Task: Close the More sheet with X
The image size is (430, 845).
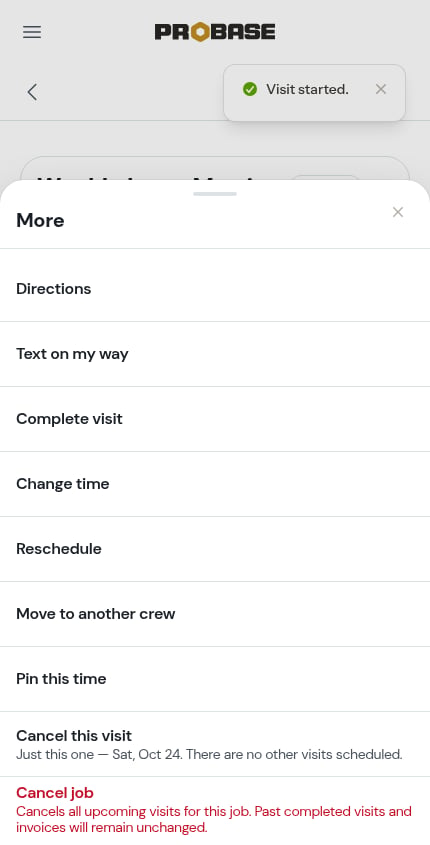Action: [398, 212]
